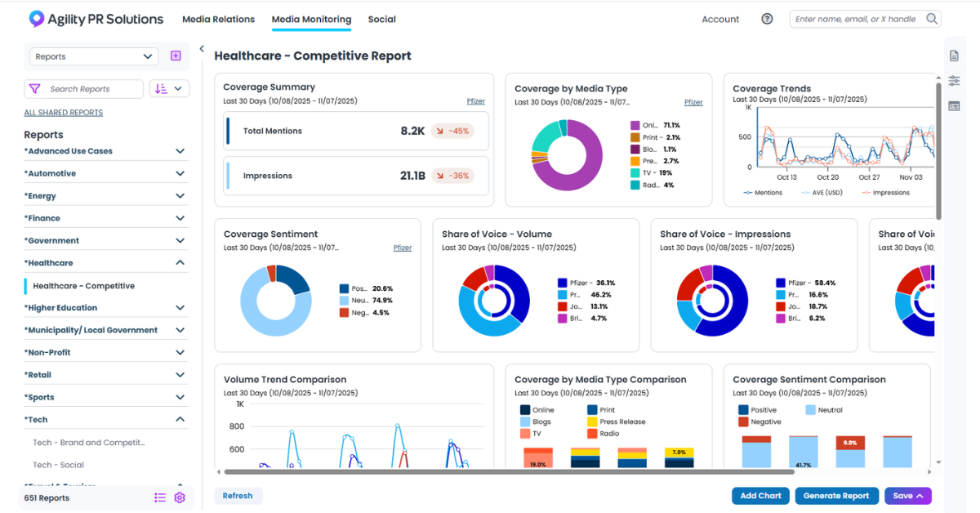
Task: Switch to list view icon beside 651 Reports
Action: pos(160,497)
